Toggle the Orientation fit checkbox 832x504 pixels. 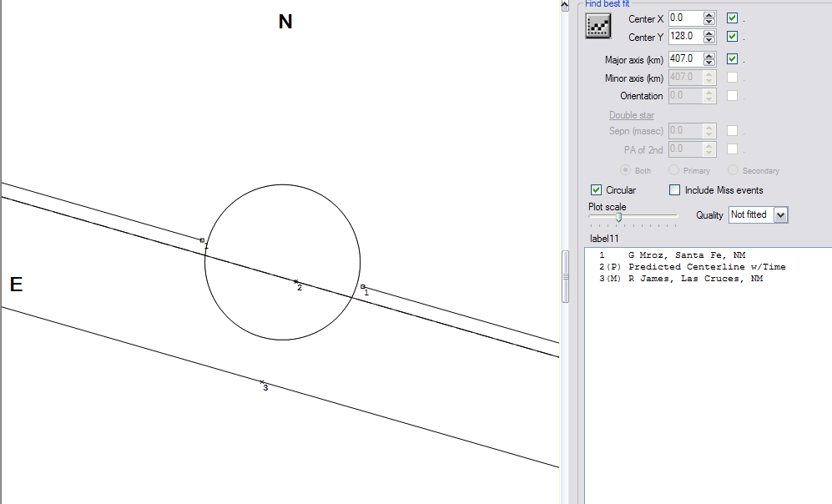pos(732,95)
